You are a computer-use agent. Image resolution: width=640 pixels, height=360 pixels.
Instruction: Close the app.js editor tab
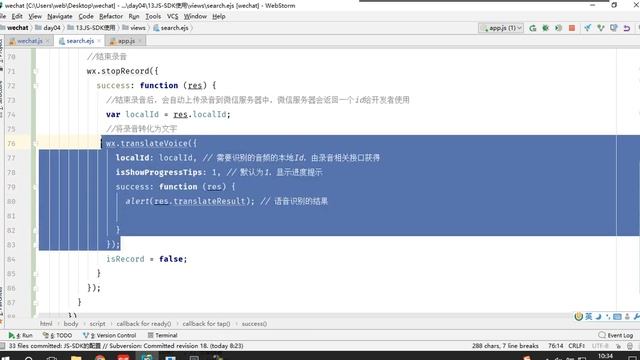[x=140, y=41]
